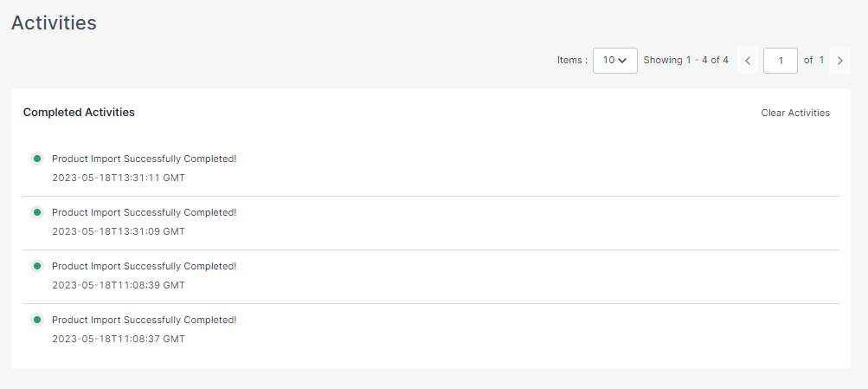Click the Activities page title
This screenshot has width=868, height=389.
[x=54, y=23]
